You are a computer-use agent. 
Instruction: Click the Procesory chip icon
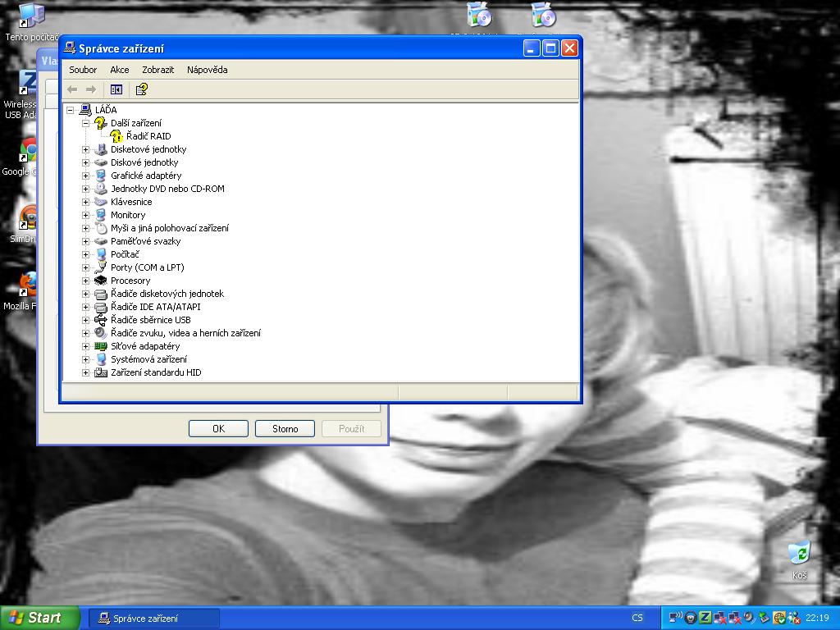[x=101, y=281]
